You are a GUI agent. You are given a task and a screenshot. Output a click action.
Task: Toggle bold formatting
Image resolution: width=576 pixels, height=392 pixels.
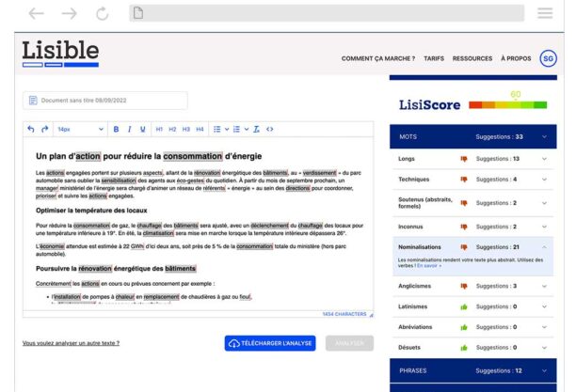click(x=116, y=129)
